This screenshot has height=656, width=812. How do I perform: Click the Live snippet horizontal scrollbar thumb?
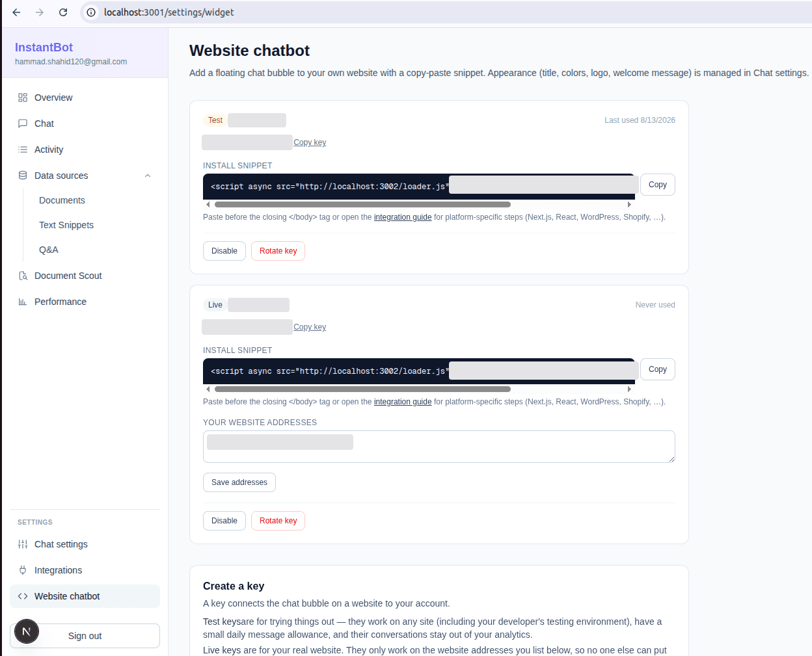coord(362,389)
